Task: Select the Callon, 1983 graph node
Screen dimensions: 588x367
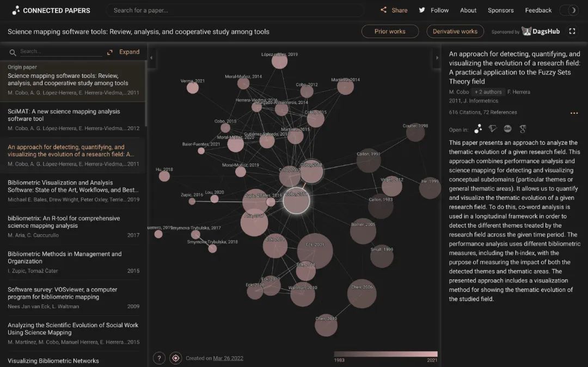Action: tap(381, 206)
